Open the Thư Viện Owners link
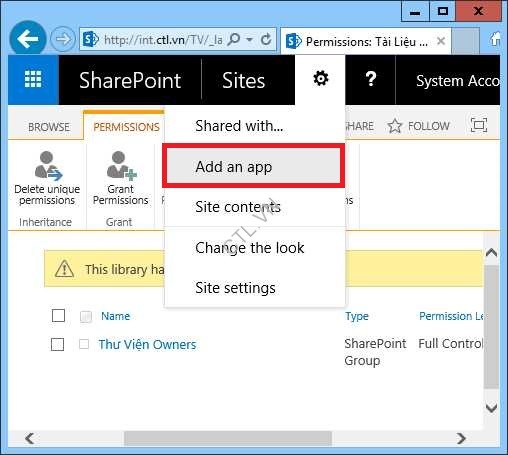508x455 pixels. [x=147, y=344]
